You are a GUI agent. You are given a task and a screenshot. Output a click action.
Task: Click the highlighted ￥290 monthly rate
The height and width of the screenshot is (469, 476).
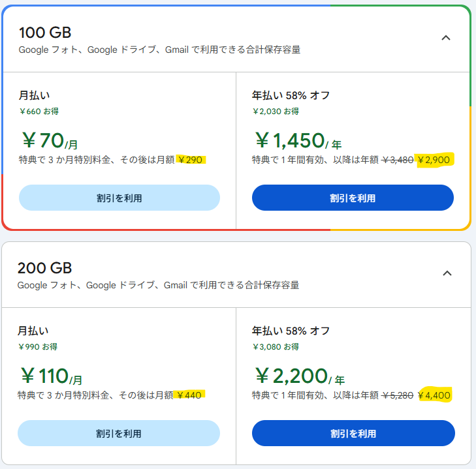pos(191,160)
